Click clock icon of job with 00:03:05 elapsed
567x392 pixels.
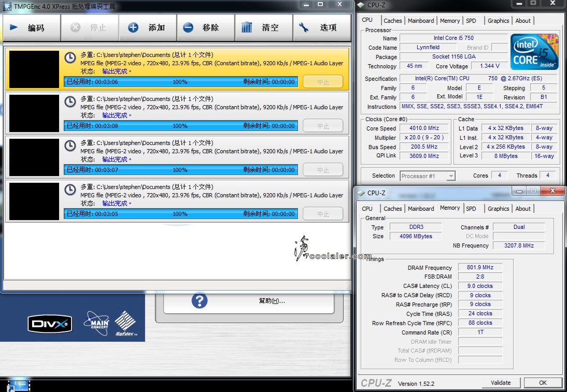click(70, 190)
